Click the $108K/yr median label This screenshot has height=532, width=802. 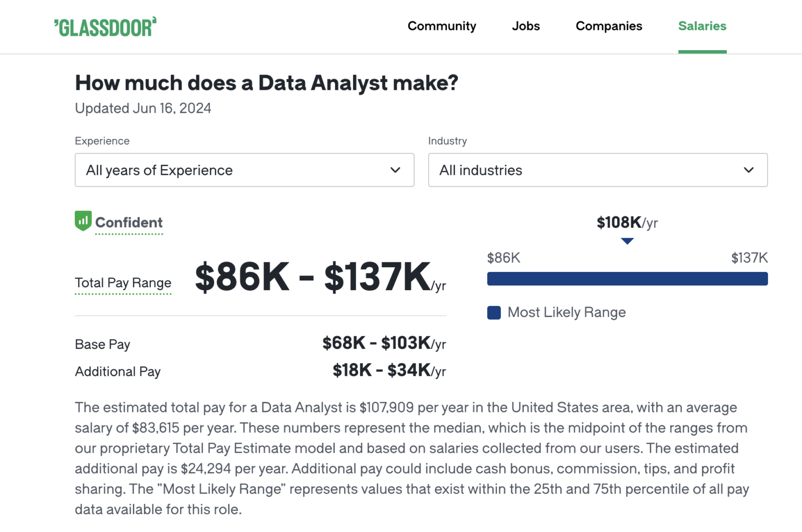pos(627,223)
